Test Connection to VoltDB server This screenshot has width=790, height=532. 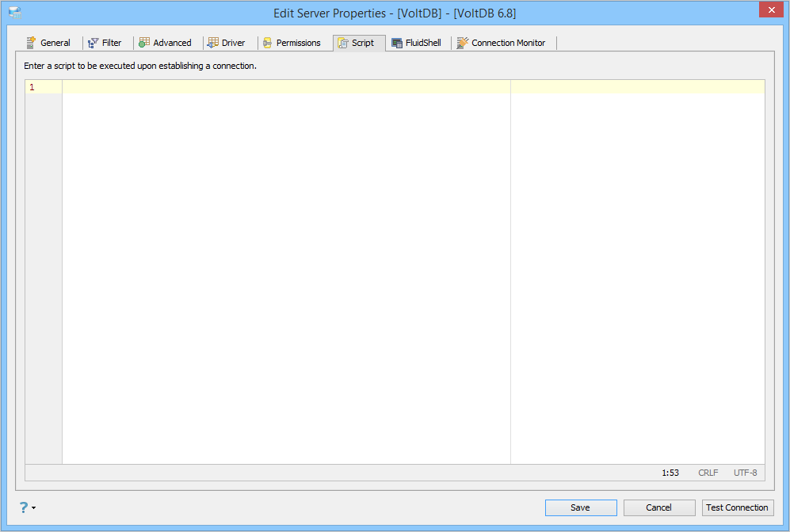click(738, 507)
